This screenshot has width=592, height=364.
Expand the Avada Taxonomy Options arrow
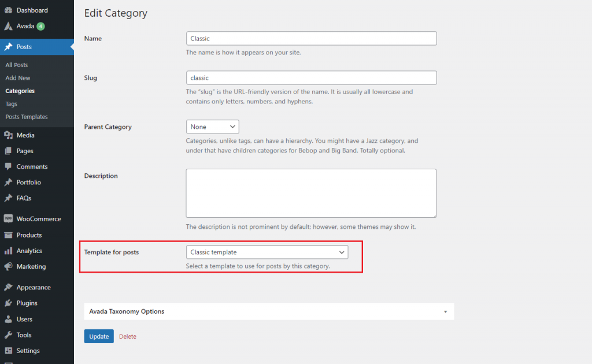click(446, 311)
